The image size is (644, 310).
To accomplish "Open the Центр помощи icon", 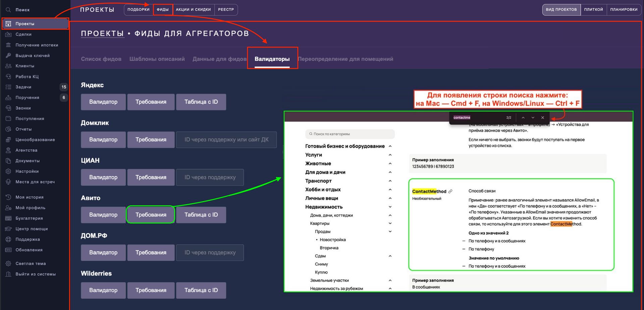I will tap(8, 229).
